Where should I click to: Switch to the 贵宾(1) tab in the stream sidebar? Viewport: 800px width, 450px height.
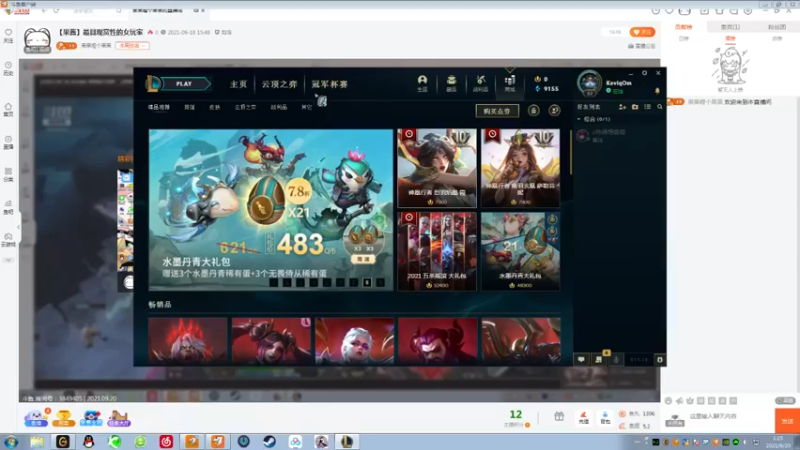coord(730,27)
